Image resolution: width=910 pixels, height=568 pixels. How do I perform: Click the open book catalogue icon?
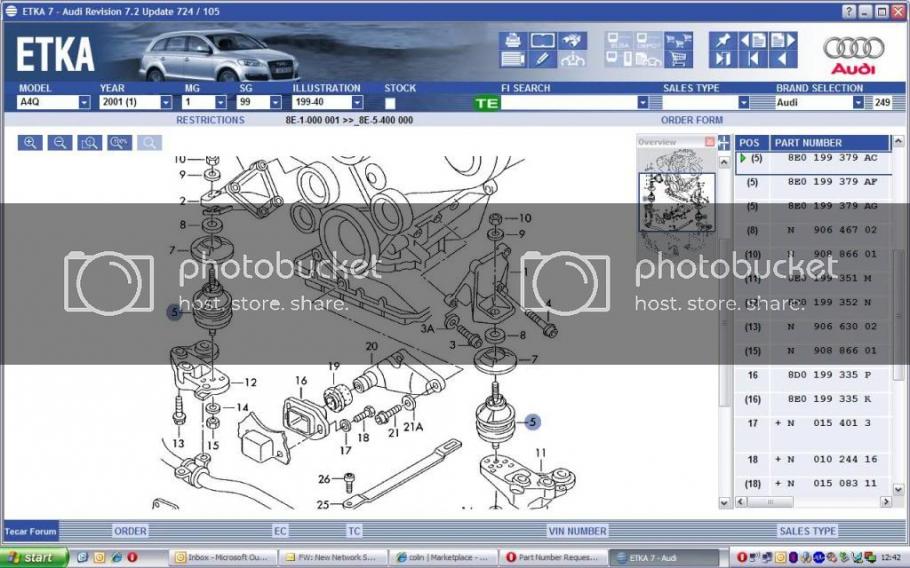543,41
